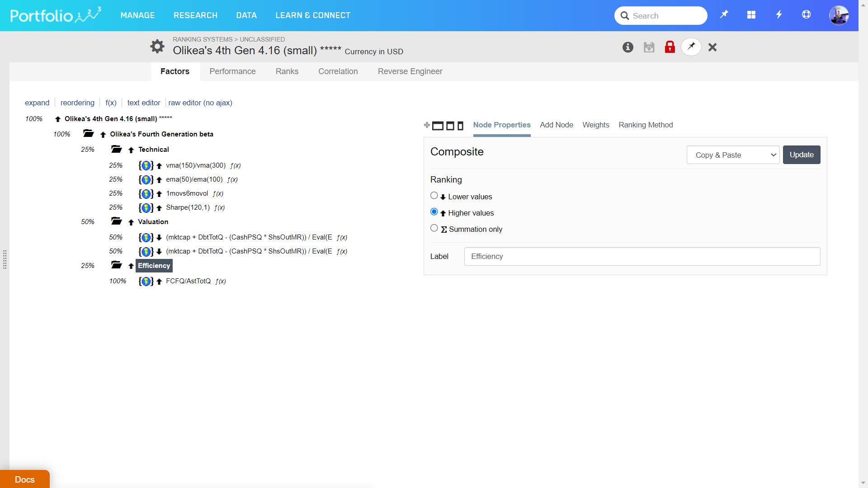Open the grid dashboard icon in top bar
This screenshot has height=488, width=868.
[x=751, y=15]
